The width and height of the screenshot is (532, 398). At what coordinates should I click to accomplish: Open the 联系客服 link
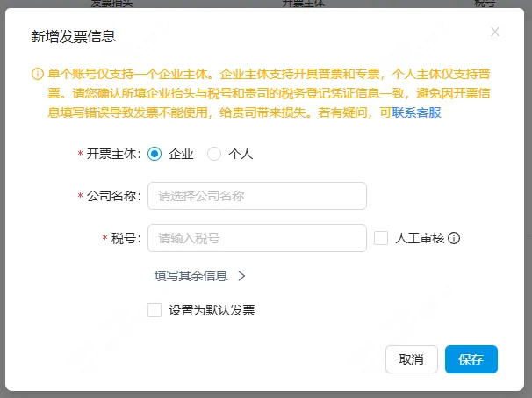coord(416,112)
